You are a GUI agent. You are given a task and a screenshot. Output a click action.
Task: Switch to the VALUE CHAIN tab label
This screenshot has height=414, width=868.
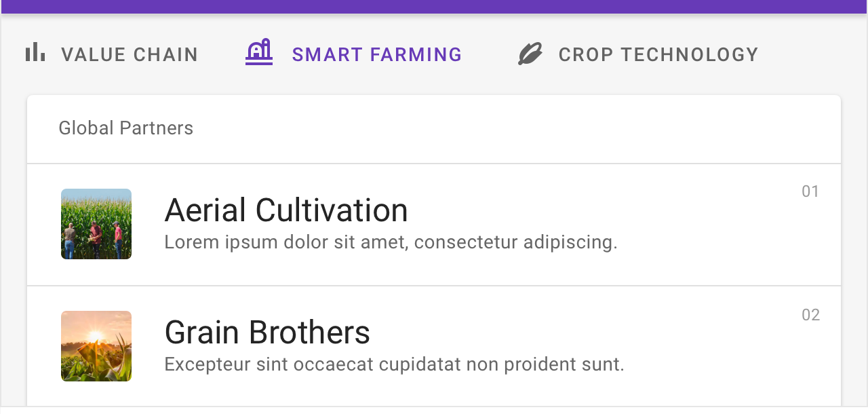pyautogui.click(x=130, y=54)
